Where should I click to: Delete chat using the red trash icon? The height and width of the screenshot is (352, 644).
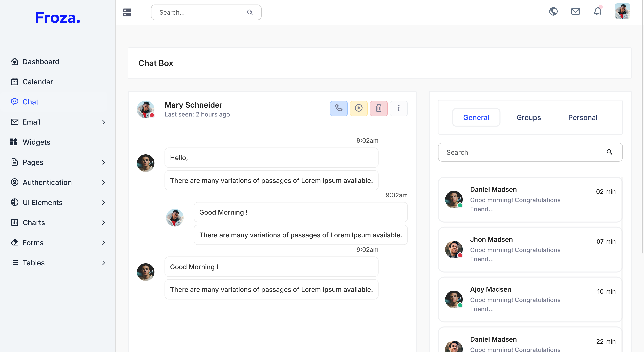pyautogui.click(x=379, y=108)
